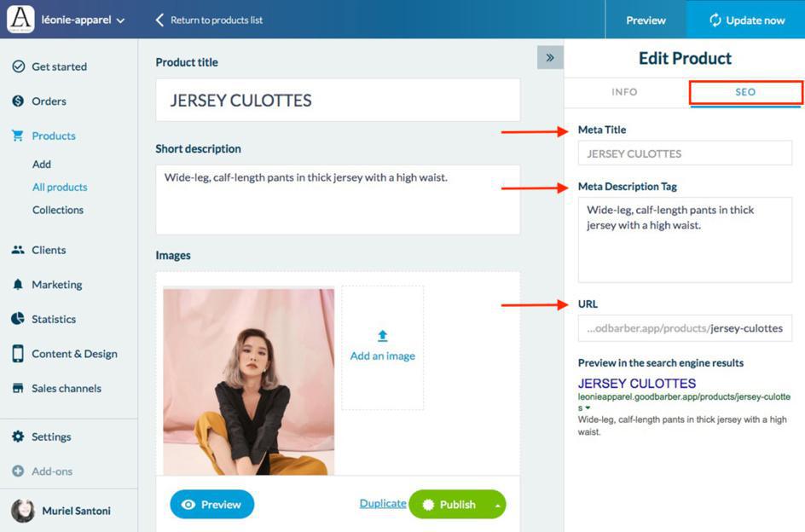Open Settings from the sidebar gear
The height and width of the screenshot is (532, 805).
coord(18,437)
